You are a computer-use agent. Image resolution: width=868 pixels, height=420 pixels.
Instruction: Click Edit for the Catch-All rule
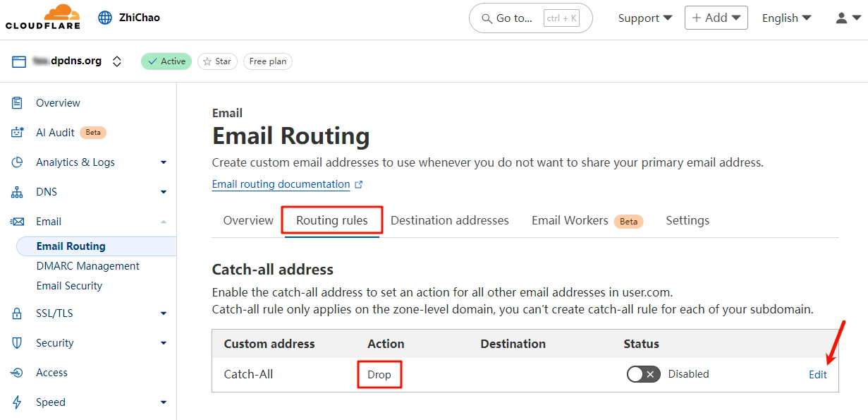[x=817, y=375]
